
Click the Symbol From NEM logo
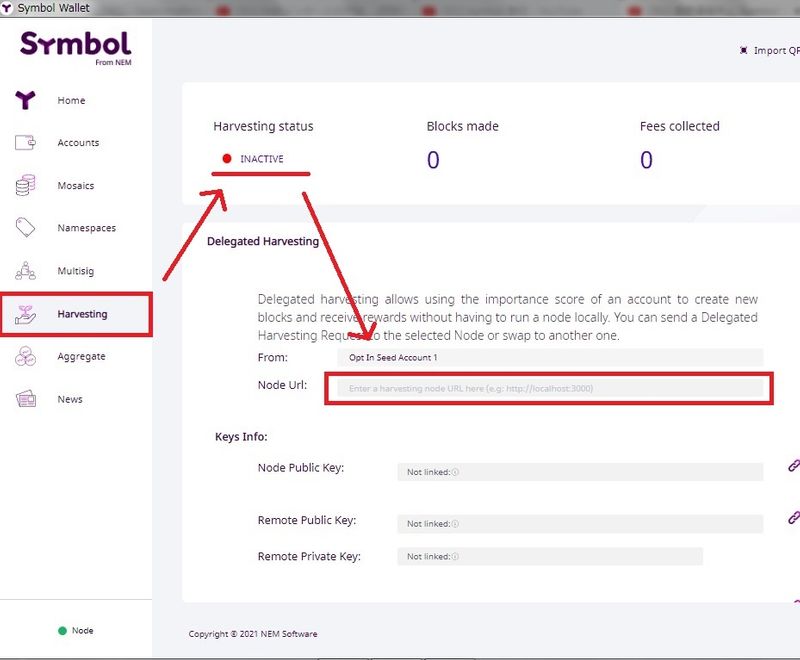tap(76, 47)
